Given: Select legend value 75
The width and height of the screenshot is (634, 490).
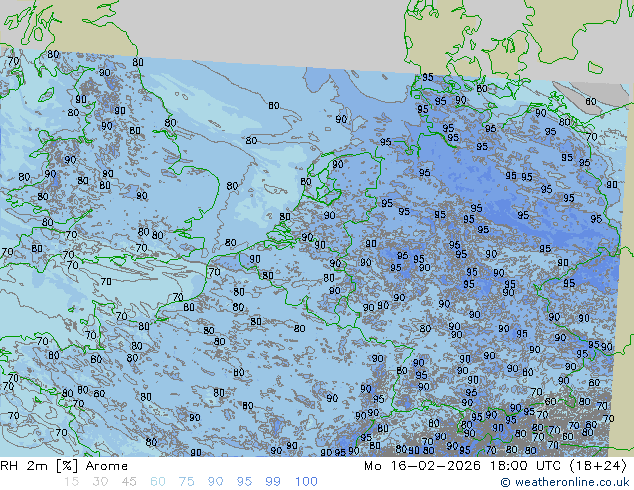Looking at the screenshot, I should 186,482.
